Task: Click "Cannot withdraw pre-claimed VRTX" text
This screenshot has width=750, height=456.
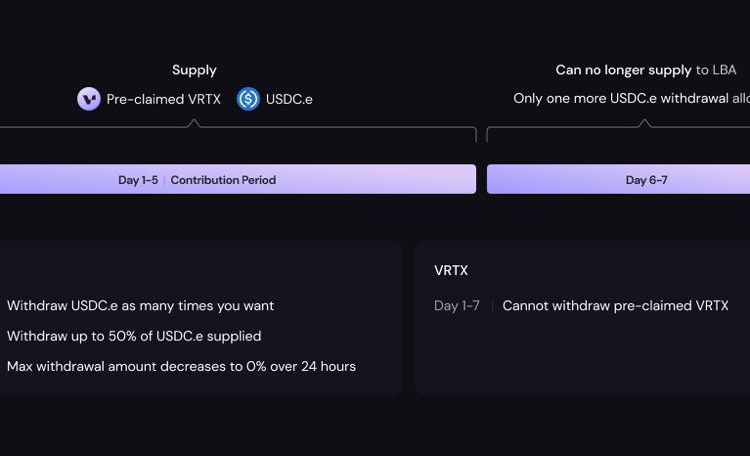Action: click(x=615, y=306)
